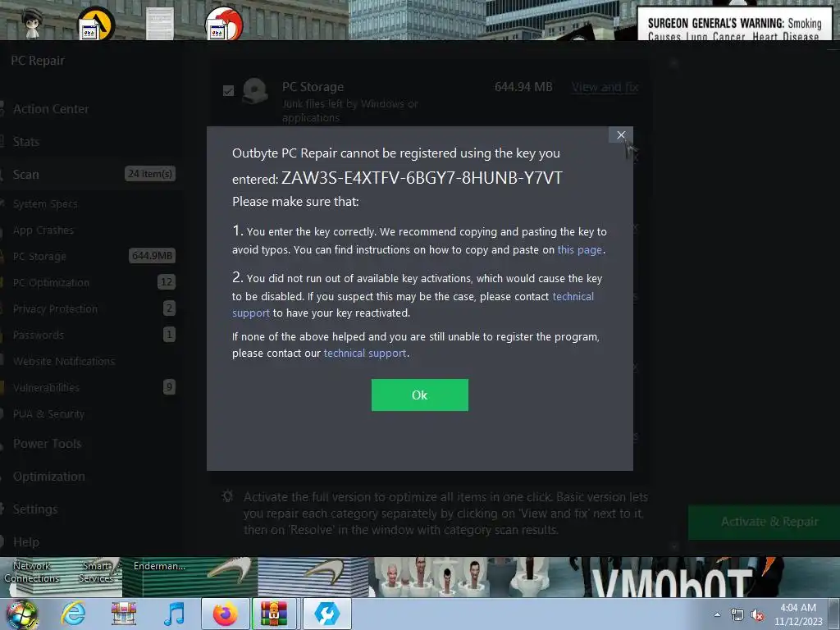Open the Windows Start menu
This screenshot has width=840, height=630.
(x=22, y=614)
